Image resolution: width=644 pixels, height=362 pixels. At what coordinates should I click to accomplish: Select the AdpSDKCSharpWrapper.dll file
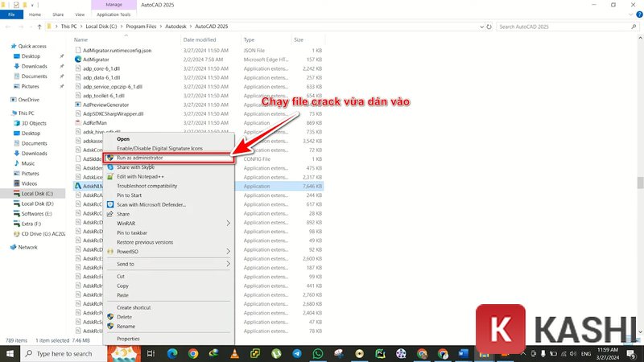coord(113,113)
